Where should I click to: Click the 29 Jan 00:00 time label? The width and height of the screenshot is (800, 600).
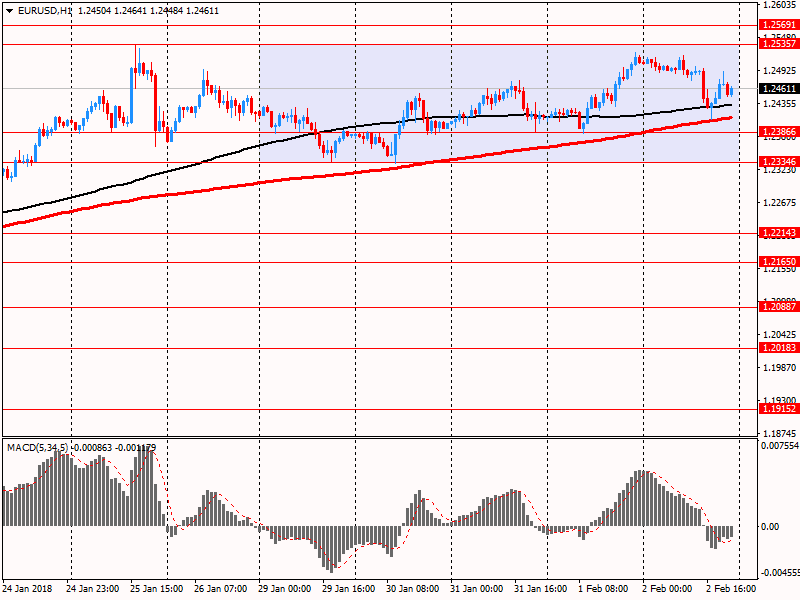(x=286, y=589)
